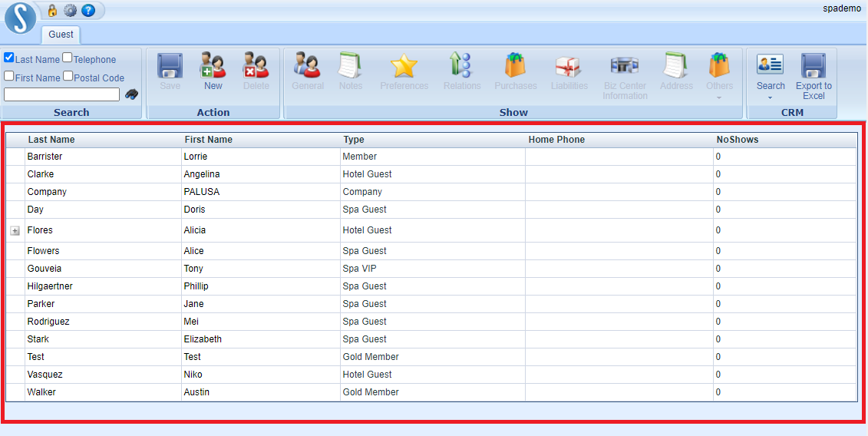The image size is (868, 436).
Task: Enable the Telephone search checkbox
Action: pos(67,58)
